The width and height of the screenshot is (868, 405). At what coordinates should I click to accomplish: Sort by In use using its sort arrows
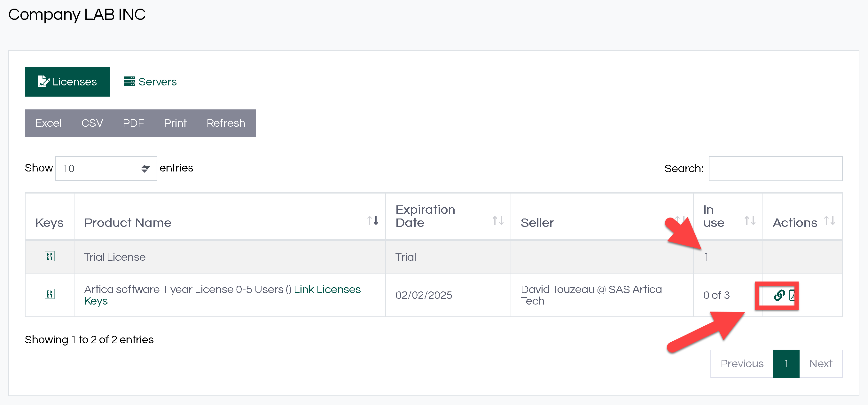(749, 221)
